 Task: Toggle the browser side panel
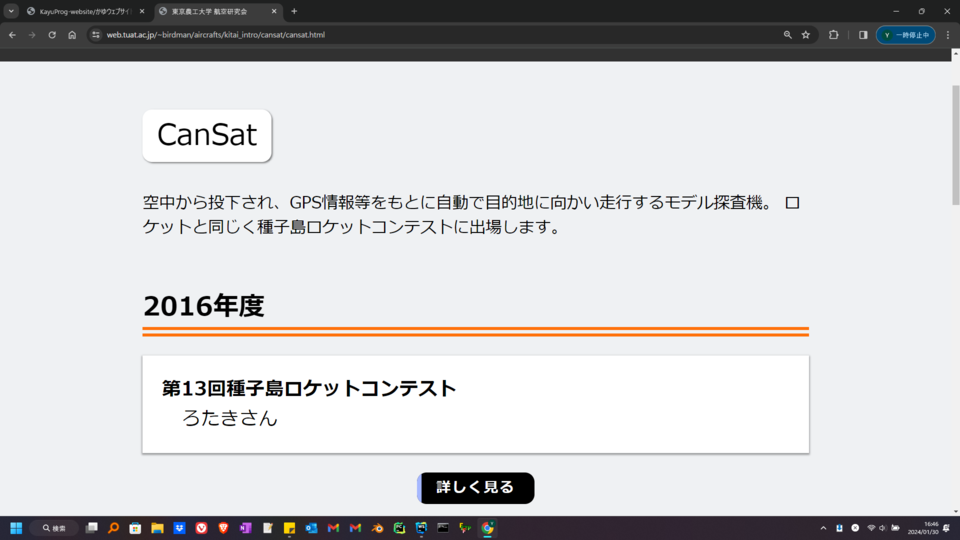tap(863, 35)
